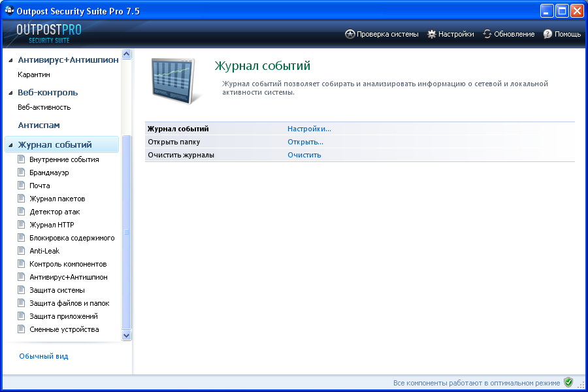
Task: Click the document icon beside Журнал пакетов
Action: click(x=22, y=199)
